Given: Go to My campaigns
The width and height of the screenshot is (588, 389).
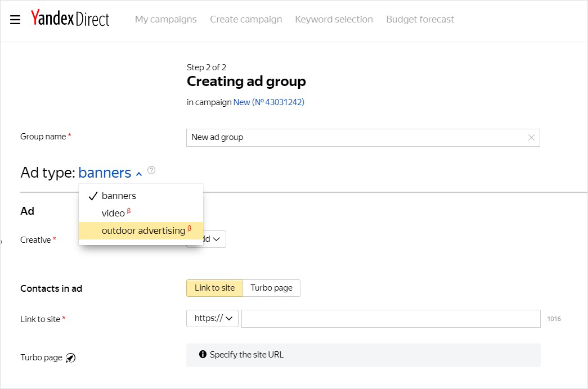Looking at the screenshot, I should coord(165,20).
